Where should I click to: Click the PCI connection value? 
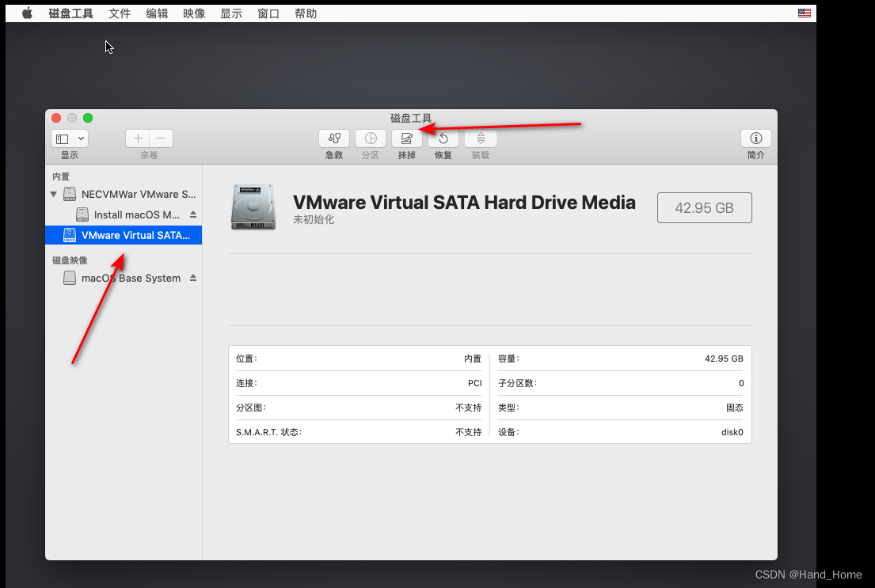tap(475, 383)
